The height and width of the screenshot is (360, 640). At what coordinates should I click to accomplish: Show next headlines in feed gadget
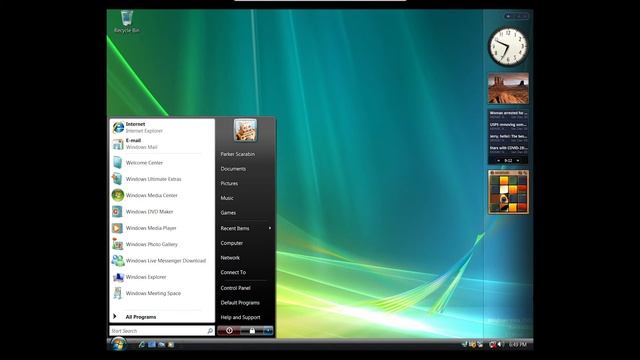point(518,160)
